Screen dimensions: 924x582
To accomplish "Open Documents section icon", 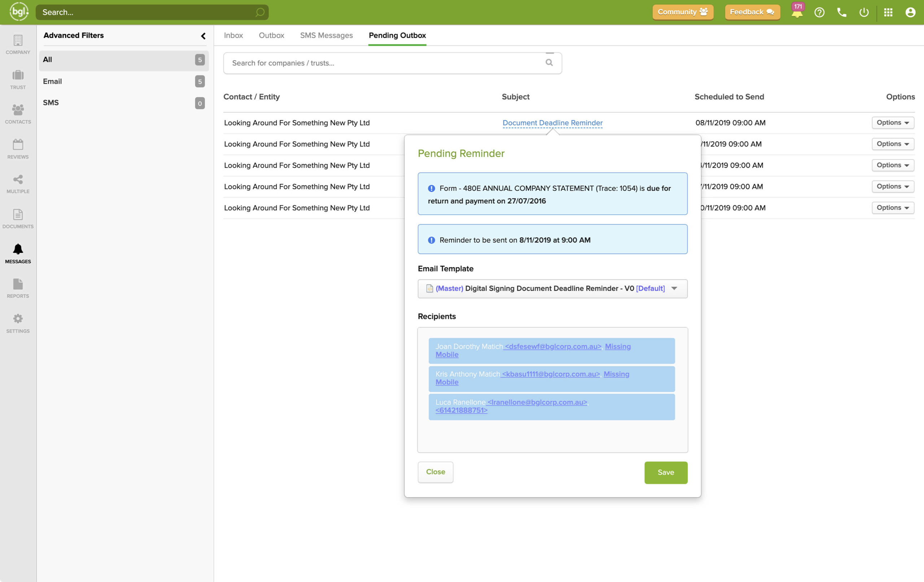I will (18, 218).
